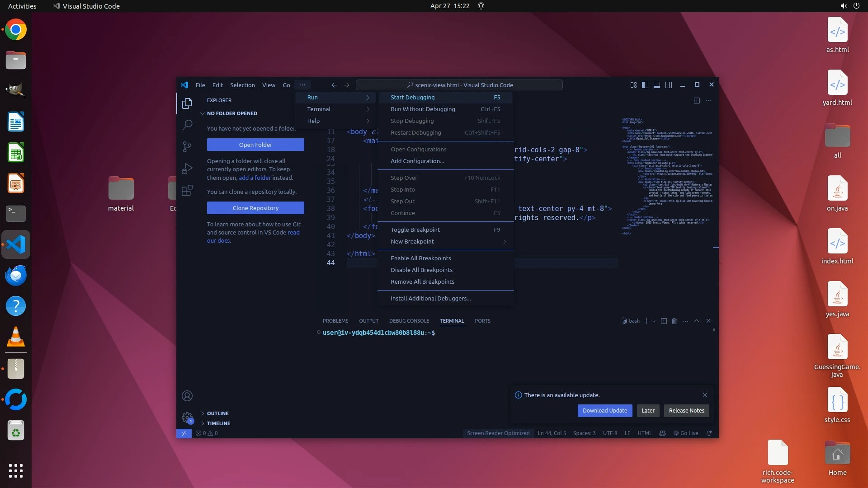Expand the OUTLINE section
Viewport: 868px width, 488px height.
click(x=217, y=413)
